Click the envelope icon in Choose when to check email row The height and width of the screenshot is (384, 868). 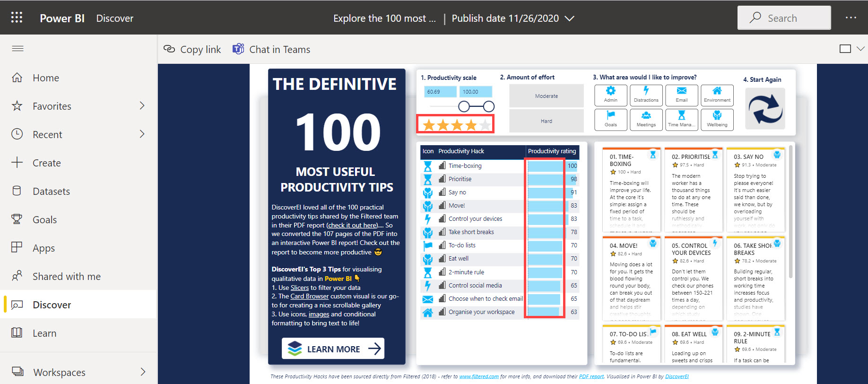click(428, 299)
